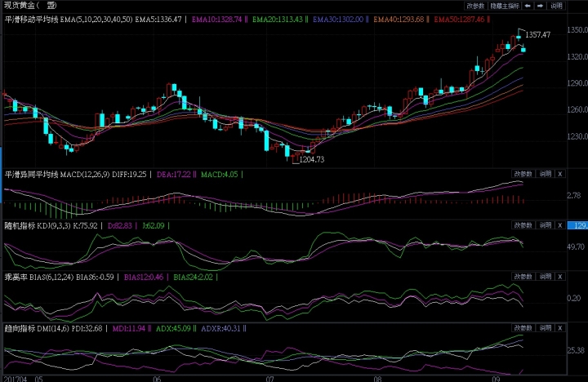Click the MACD DIFF:19.25 label
Image resolution: width=588 pixels, height=382 pixels.
pyautogui.click(x=129, y=175)
